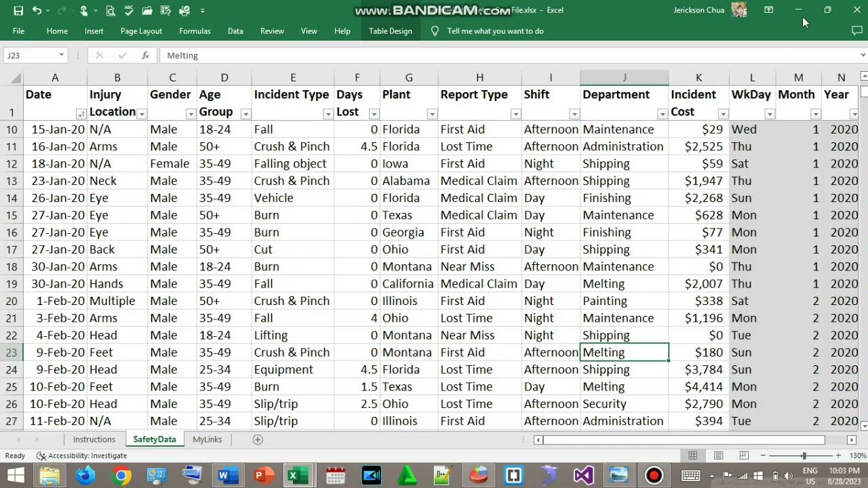868x488 pixels.
Task: Open File Explorer from taskbar
Action: coord(50,476)
